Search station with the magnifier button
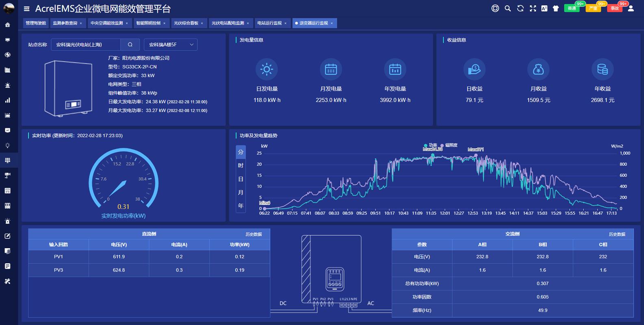644x325 pixels. click(130, 45)
